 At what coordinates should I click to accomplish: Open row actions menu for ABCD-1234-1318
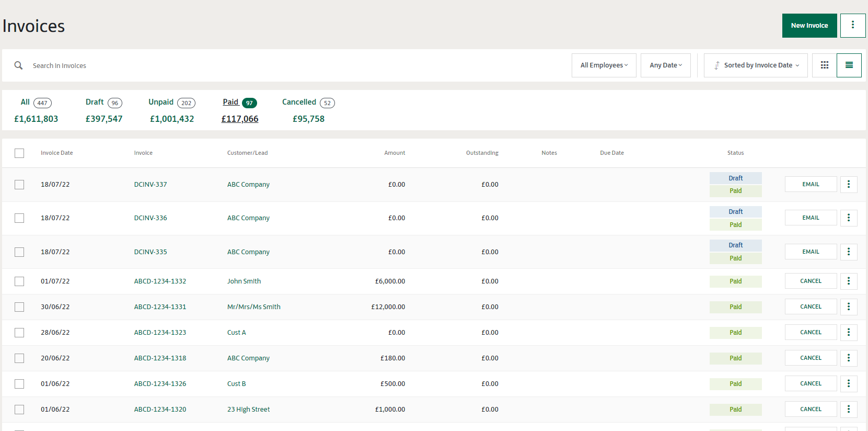848,358
